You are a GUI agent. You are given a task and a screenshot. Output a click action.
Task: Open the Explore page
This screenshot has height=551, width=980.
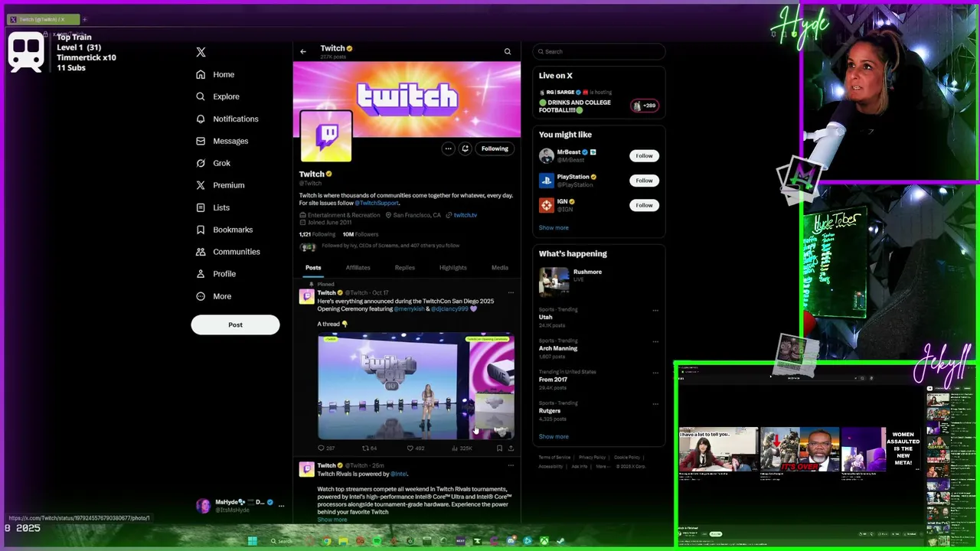click(x=217, y=96)
